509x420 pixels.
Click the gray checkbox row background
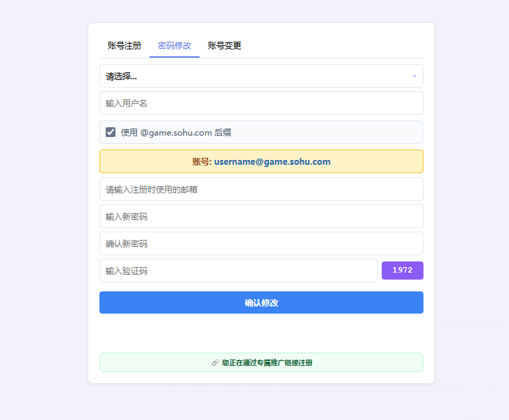pyautogui.click(x=334, y=132)
